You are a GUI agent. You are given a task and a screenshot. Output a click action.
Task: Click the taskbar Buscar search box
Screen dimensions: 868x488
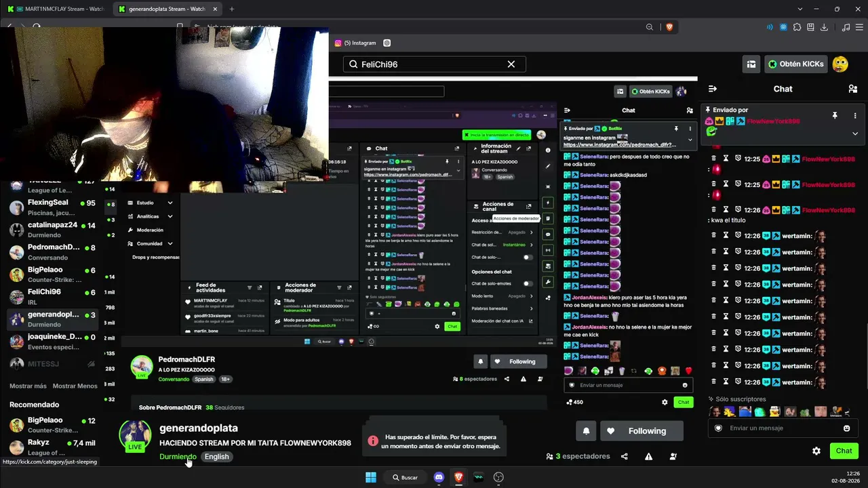point(405,477)
